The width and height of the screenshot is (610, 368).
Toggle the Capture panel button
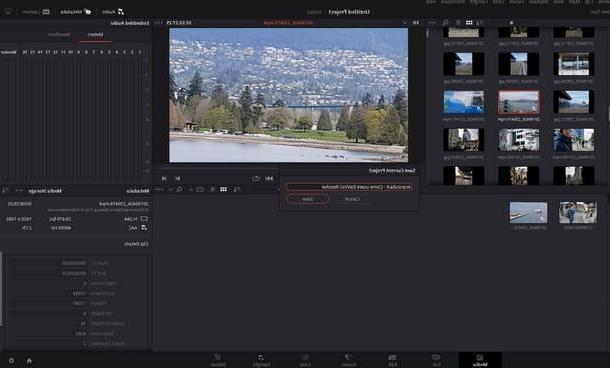click(x=36, y=12)
